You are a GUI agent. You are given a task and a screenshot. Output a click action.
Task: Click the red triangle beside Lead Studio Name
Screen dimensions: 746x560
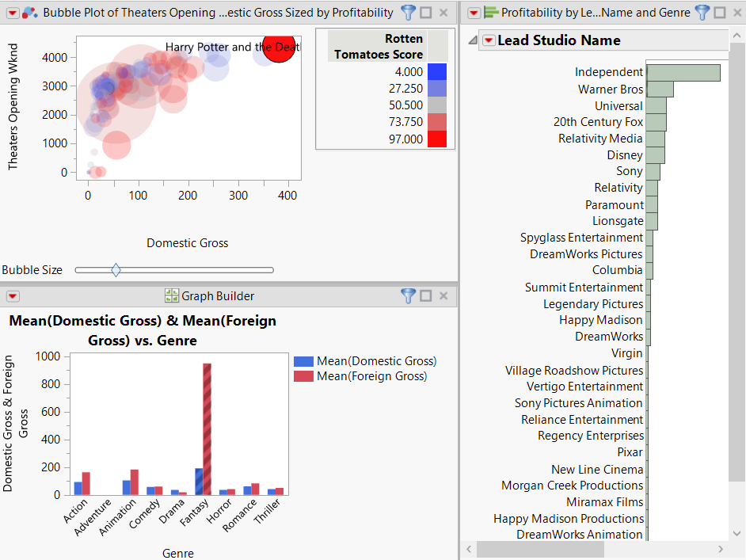(489, 40)
